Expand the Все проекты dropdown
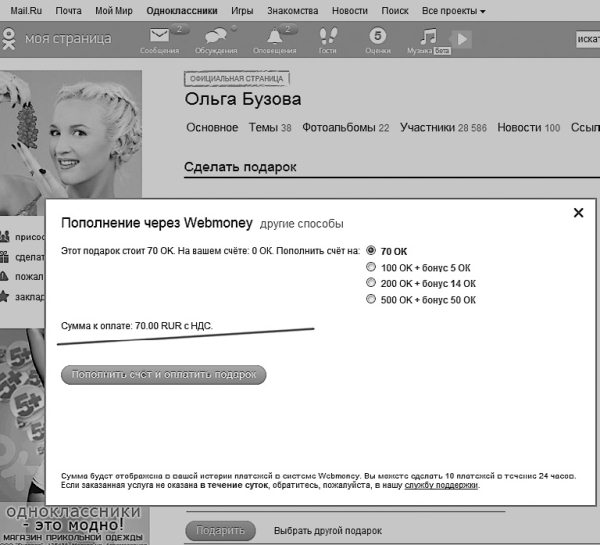Screen dimensions: 600x545 pos(453,11)
